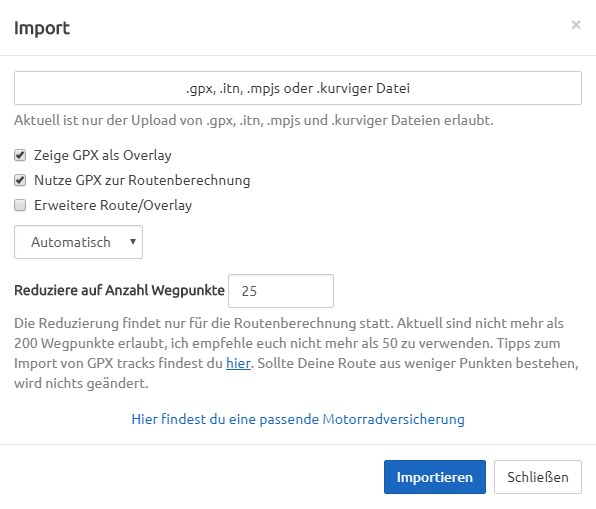
Task: Close the Import dialog with the X
Action: 576,25
